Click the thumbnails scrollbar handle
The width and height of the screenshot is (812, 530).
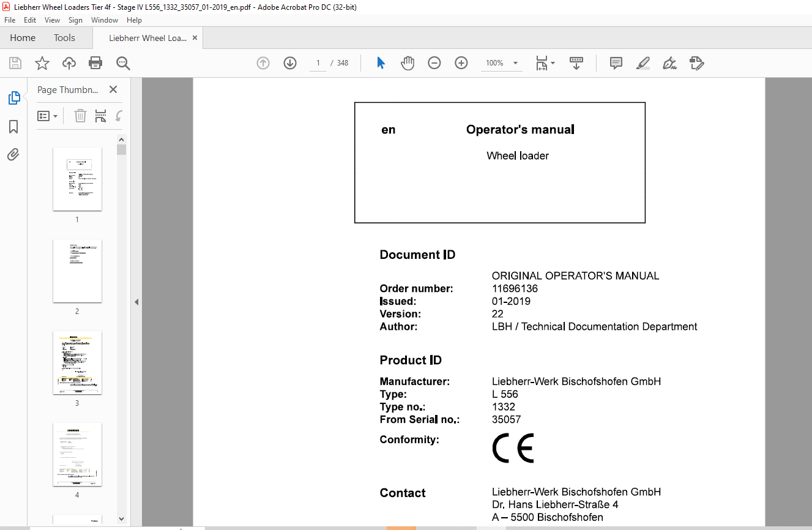121,150
